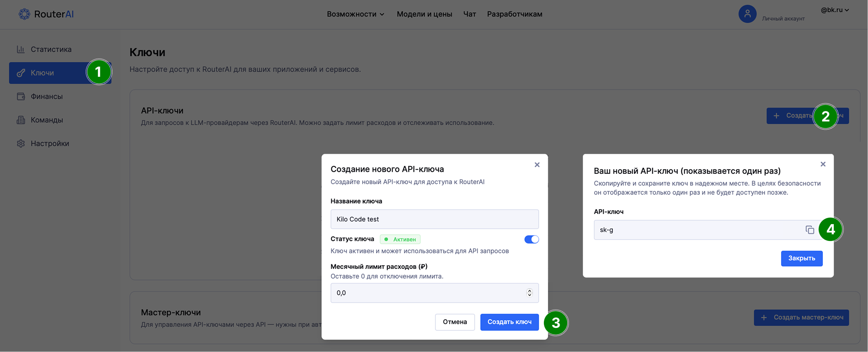Close the API key creation dialog
Image resolution: width=868 pixels, height=352 pixels.
(537, 165)
